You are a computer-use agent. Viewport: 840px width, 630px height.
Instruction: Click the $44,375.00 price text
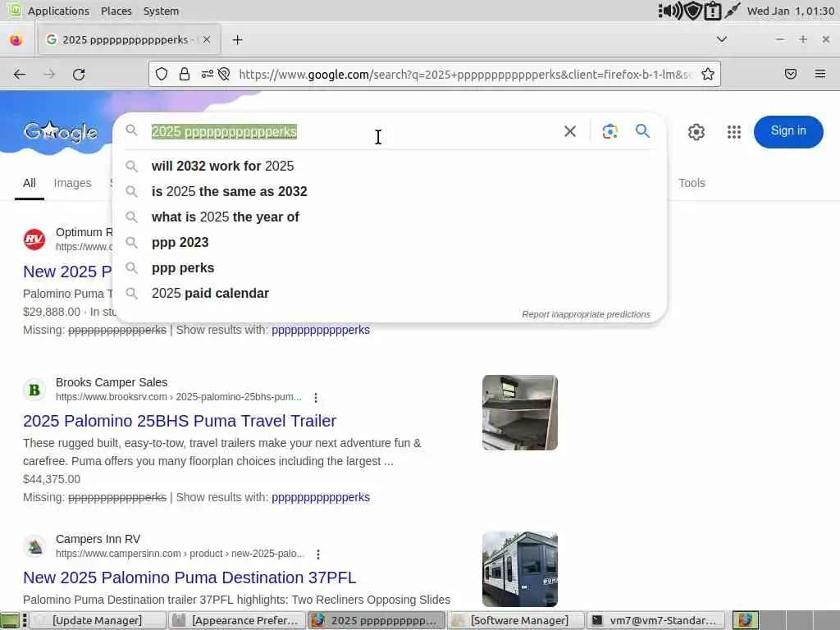click(52, 479)
